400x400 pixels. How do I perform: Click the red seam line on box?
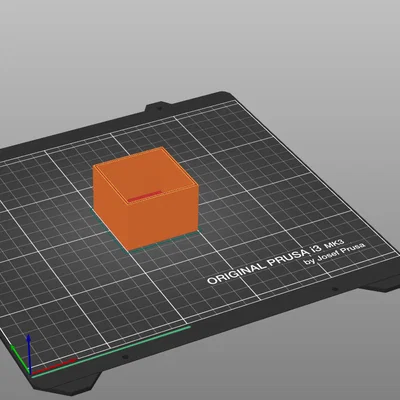point(144,196)
